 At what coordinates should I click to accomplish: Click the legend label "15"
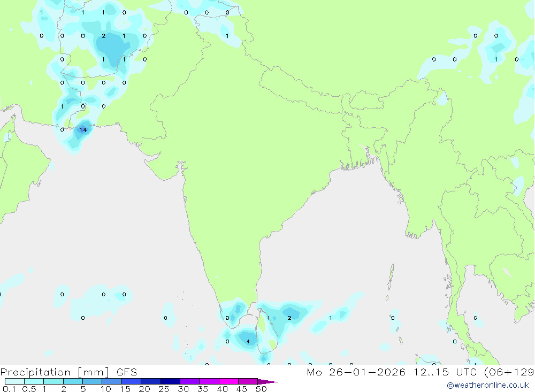pyautogui.click(x=125, y=389)
